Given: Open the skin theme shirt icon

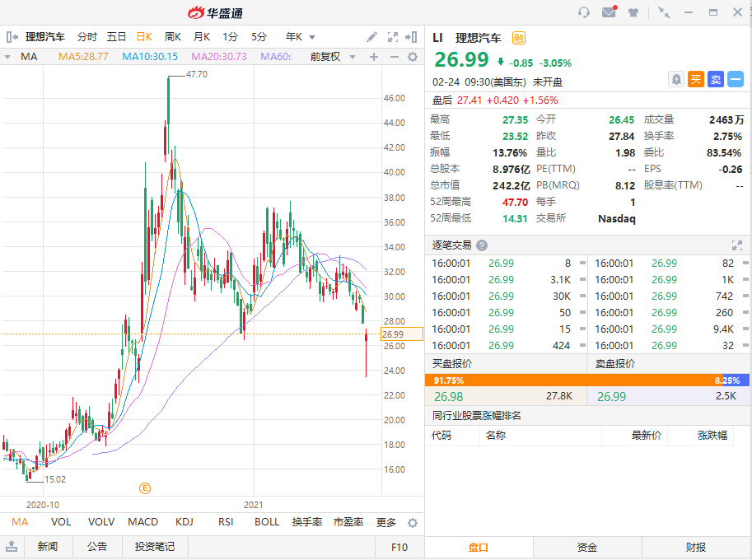Looking at the screenshot, I should (x=633, y=13).
